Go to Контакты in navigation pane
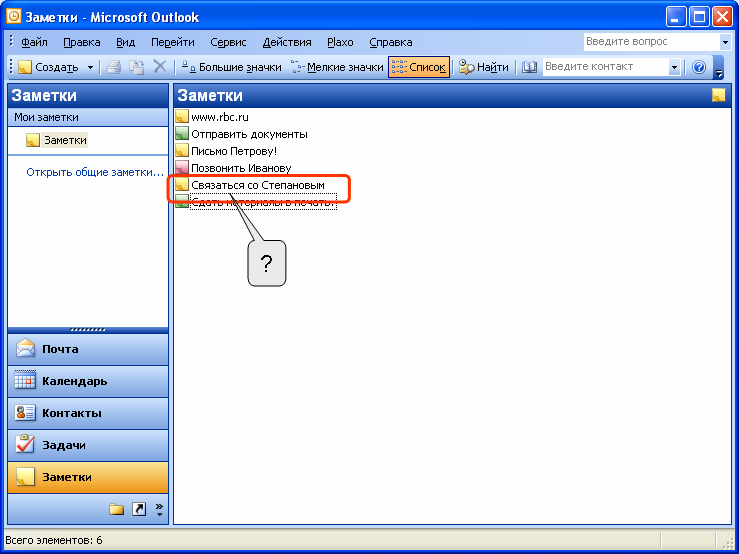The width and height of the screenshot is (739, 554). (88, 413)
